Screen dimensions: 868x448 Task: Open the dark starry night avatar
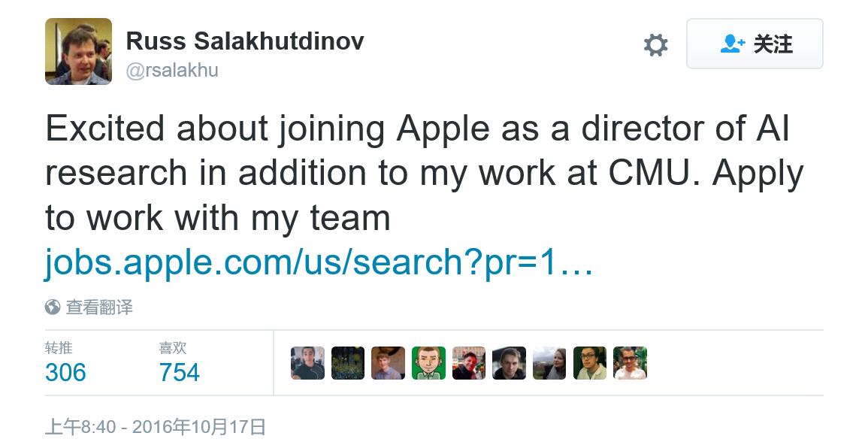click(x=348, y=363)
